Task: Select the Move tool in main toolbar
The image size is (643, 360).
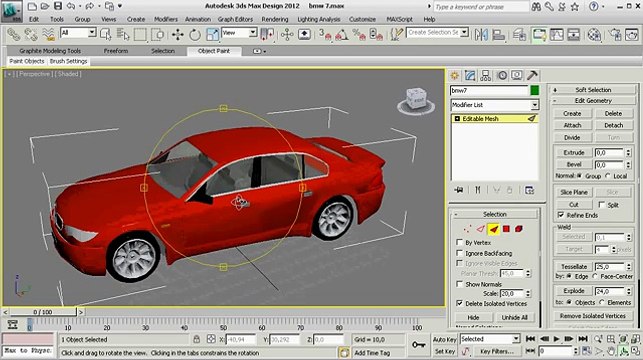Action: point(178,35)
